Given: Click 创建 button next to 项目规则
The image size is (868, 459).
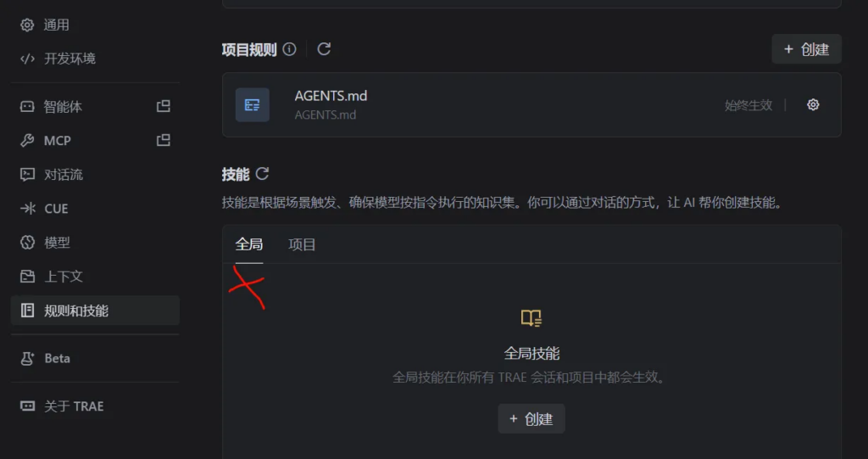Looking at the screenshot, I should [807, 49].
